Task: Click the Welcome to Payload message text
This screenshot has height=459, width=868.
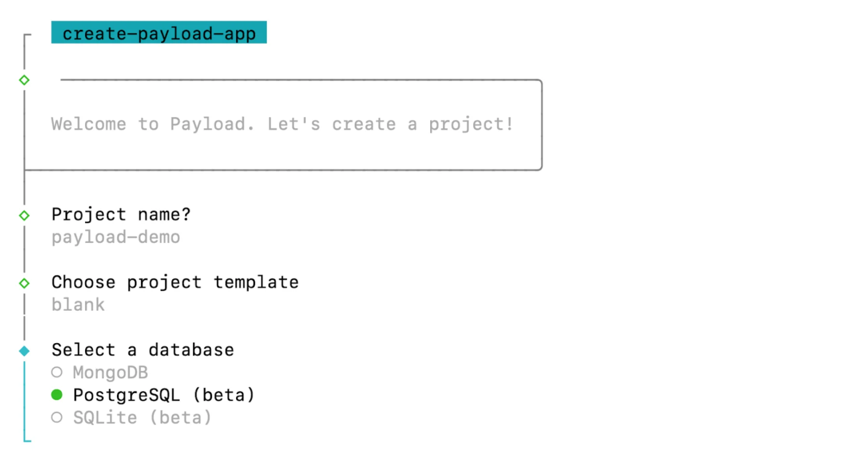Action: [x=282, y=124]
